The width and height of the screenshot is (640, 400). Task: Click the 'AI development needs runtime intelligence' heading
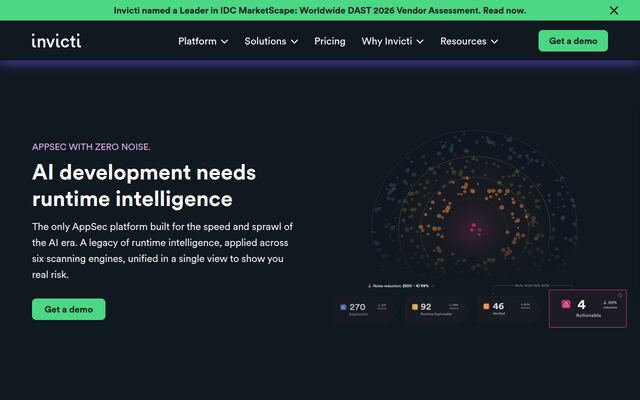click(144, 186)
